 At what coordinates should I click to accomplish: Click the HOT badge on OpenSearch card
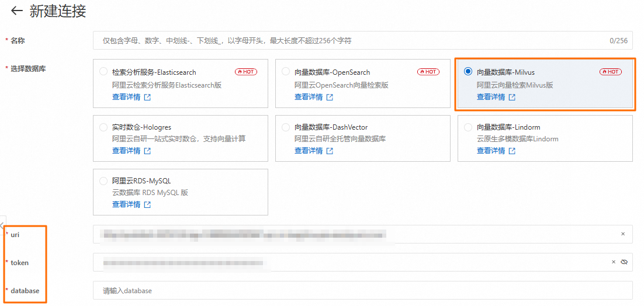tap(428, 72)
